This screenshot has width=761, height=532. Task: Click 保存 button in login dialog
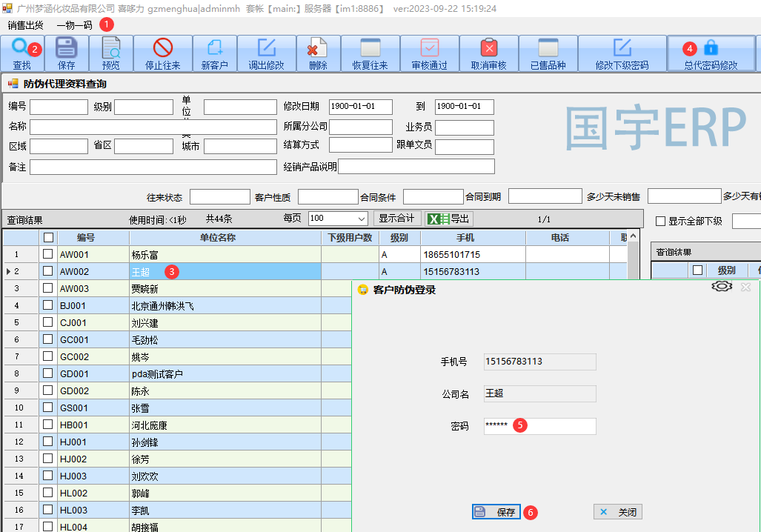(496, 512)
